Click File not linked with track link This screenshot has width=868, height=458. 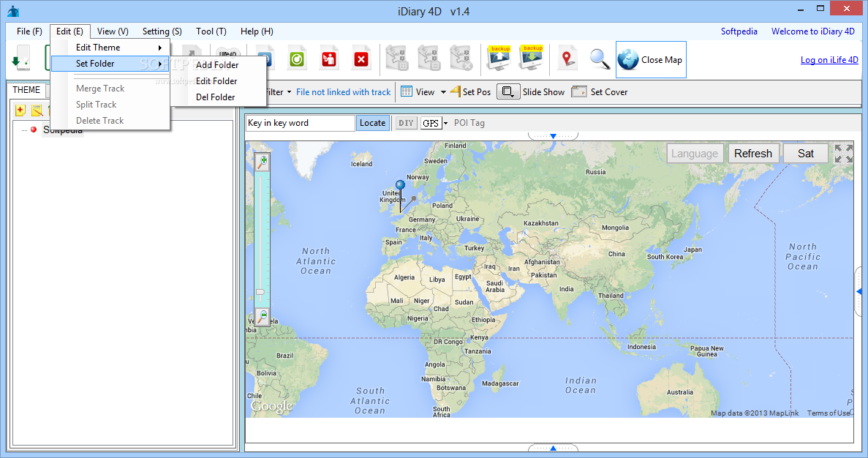343,92
